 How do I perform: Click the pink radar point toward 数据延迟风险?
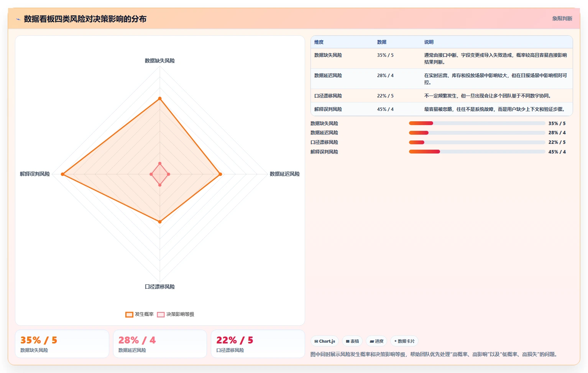pos(169,174)
